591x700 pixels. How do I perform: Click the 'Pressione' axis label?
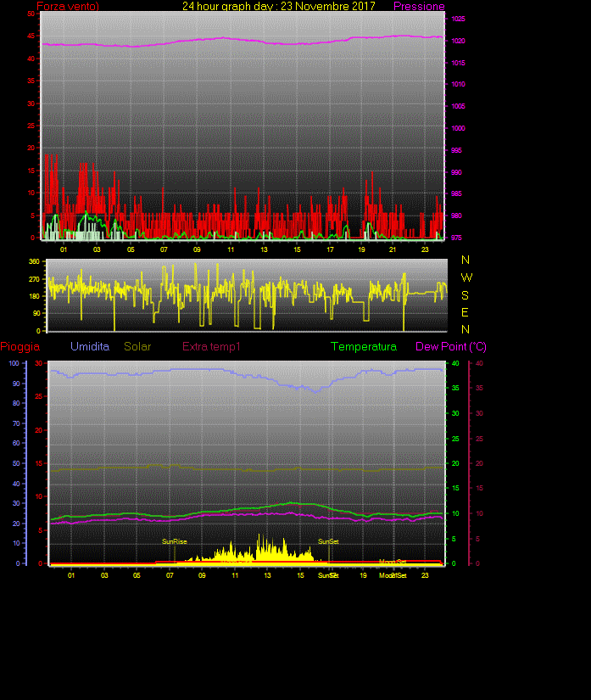point(419,6)
